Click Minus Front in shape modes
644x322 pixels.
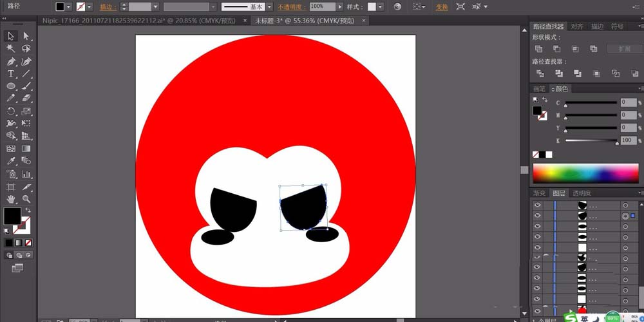pos(556,49)
